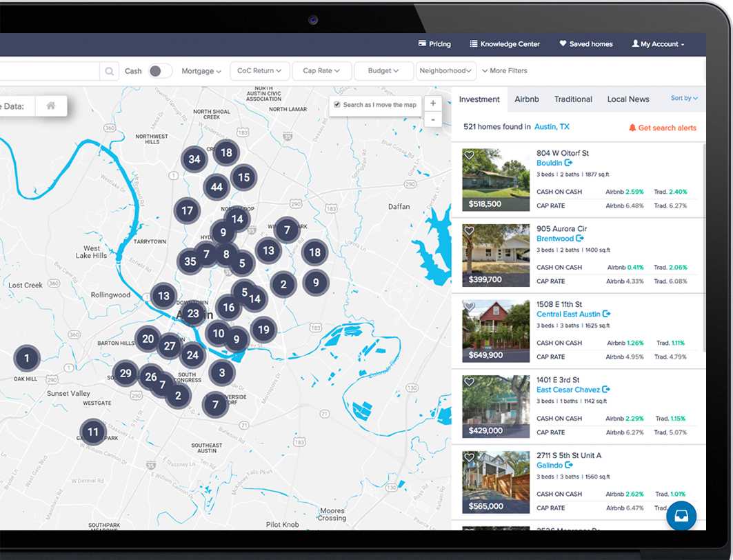
Task: Zoom out on the map
Action: coord(432,119)
